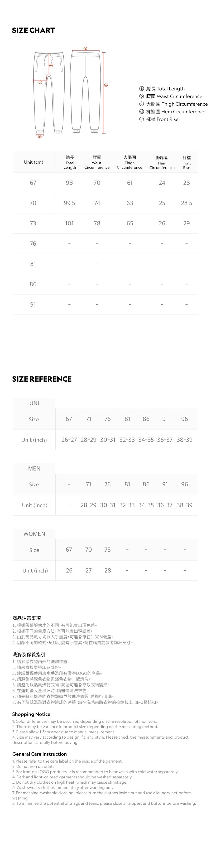Click the circled "b" marker above the waistband

click(x=85, y=49)
